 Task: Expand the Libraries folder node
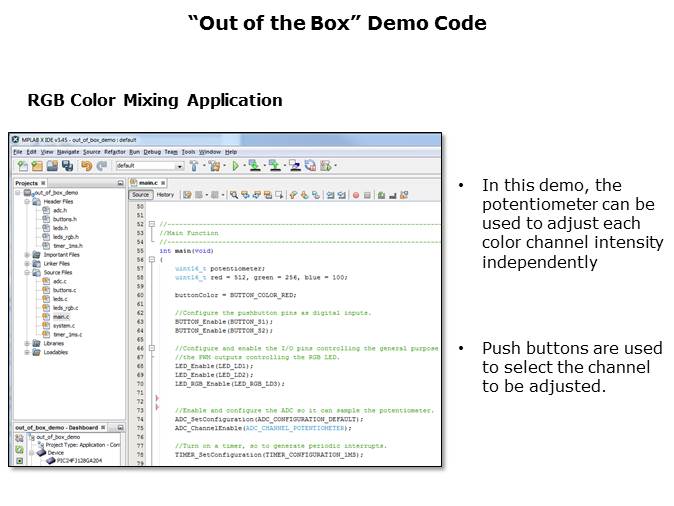[27, 343]
